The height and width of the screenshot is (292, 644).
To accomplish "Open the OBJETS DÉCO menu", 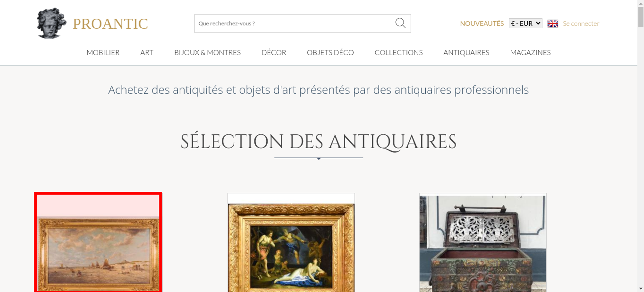I will [330, 52].
